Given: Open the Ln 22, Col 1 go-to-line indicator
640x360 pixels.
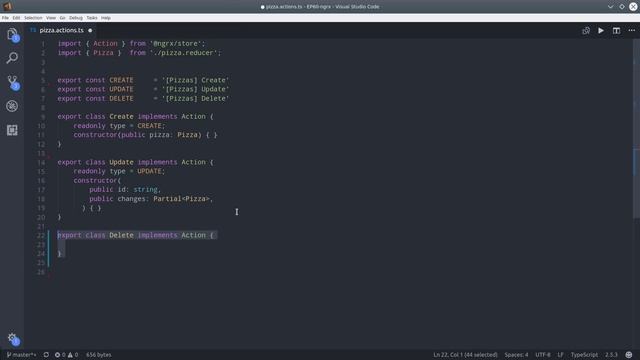Looking at the screenshot, I should [465, 355].
